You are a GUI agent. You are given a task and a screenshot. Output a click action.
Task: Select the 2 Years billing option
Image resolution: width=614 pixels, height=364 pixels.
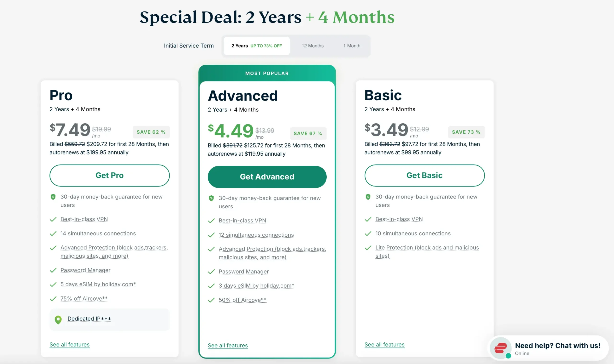(256, 46)
